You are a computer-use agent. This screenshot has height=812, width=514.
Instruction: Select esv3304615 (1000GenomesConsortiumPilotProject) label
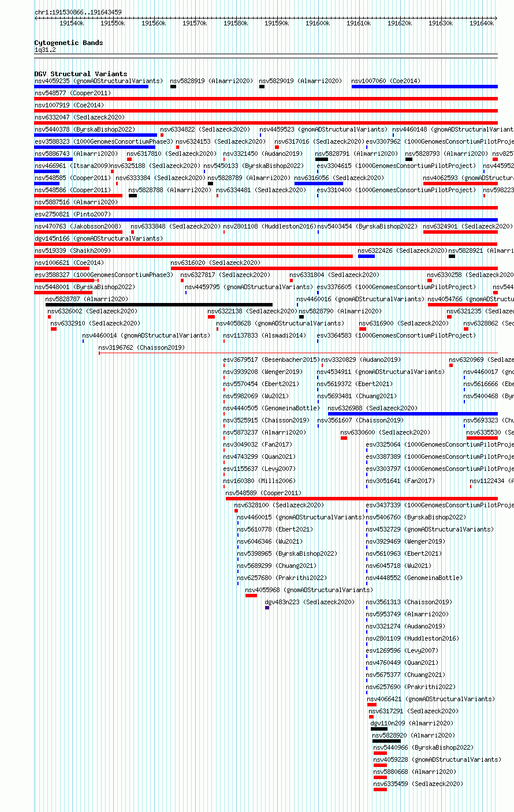tap(397, 166)
